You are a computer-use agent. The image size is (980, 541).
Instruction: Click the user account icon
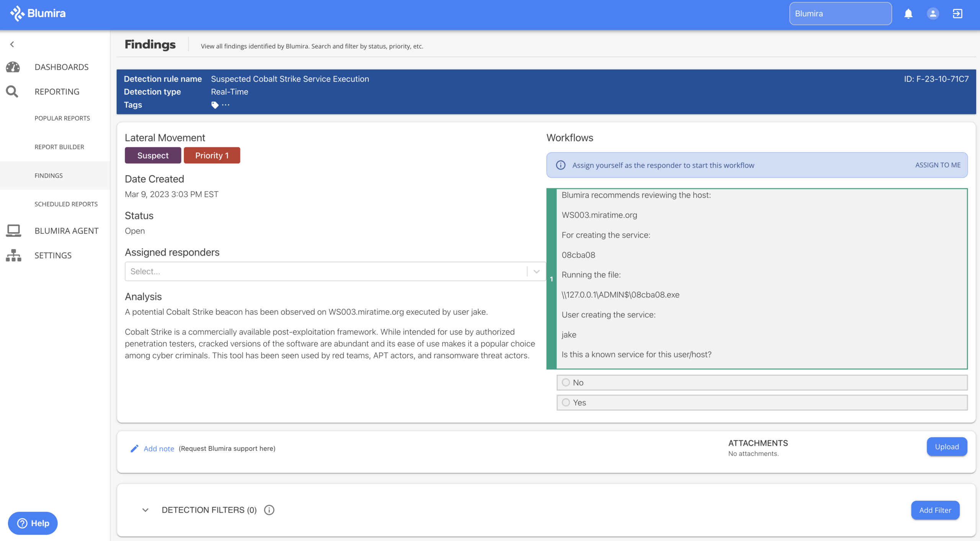coord(933,13)
